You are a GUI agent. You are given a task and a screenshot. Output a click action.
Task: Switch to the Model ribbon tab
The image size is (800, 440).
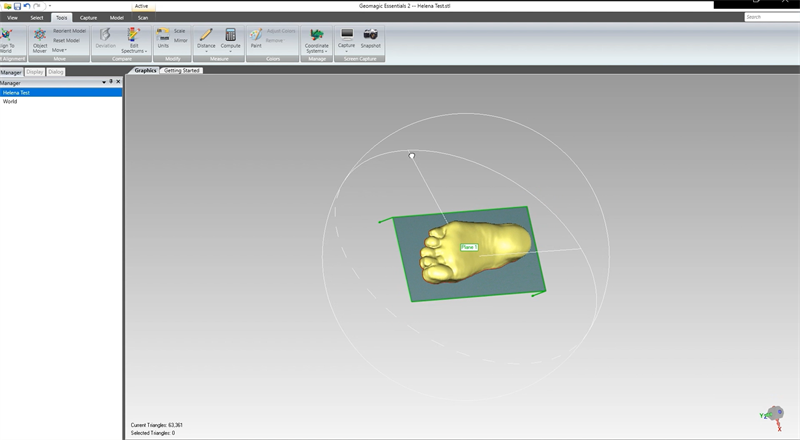(117, 17)
